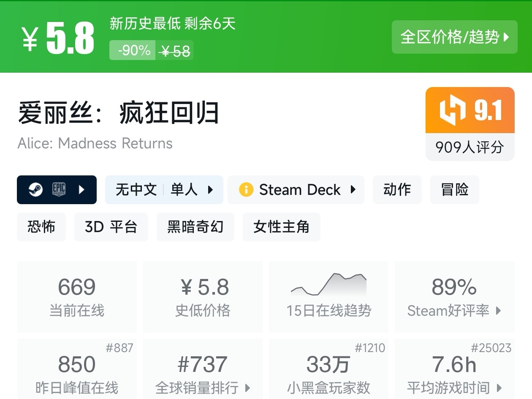This screenshot has width=532, height=399.
Task: Click the Epic Games store icon
Action: [x=59, y=190]
